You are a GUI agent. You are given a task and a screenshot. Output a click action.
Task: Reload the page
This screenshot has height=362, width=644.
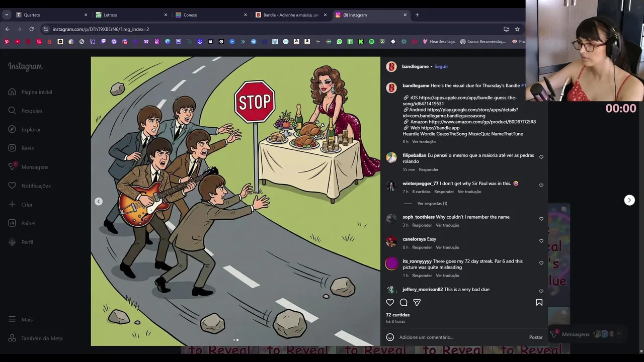coord(31,29)
